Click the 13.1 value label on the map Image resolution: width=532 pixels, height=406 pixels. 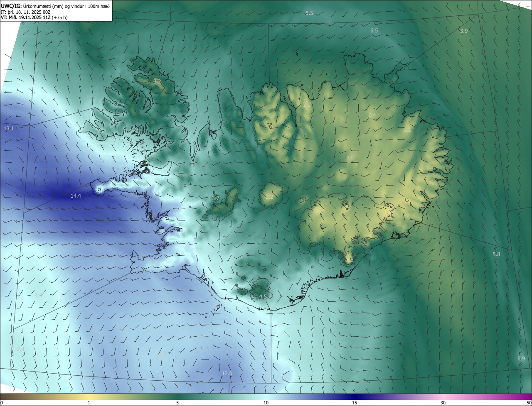pyautogui.click(x=9, y=129)
